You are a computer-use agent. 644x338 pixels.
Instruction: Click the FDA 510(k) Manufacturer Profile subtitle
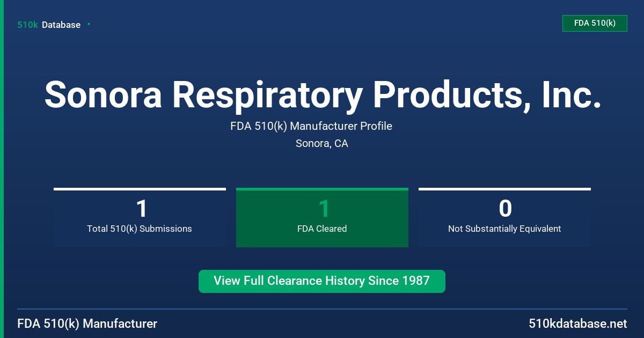[311, 126]
